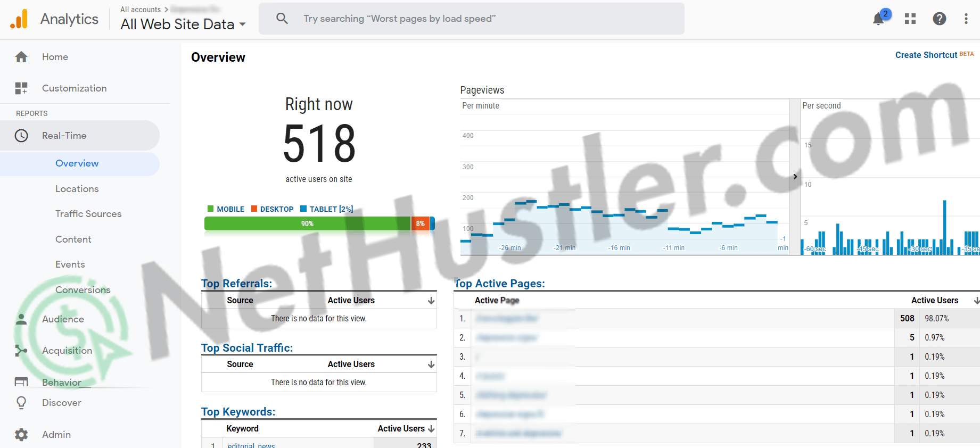
Task: Open the Events report
Action: click(70, 264)
